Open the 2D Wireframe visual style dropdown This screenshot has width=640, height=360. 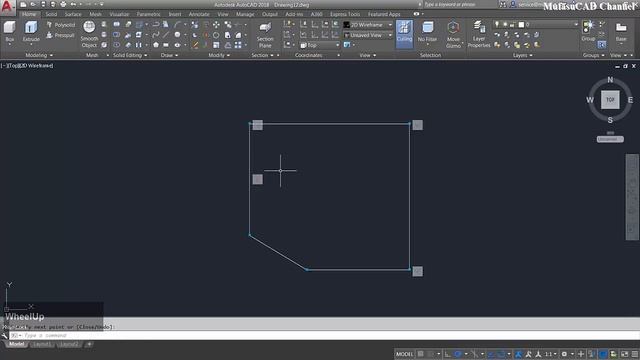pyautogui.click(x=368, y=25)
